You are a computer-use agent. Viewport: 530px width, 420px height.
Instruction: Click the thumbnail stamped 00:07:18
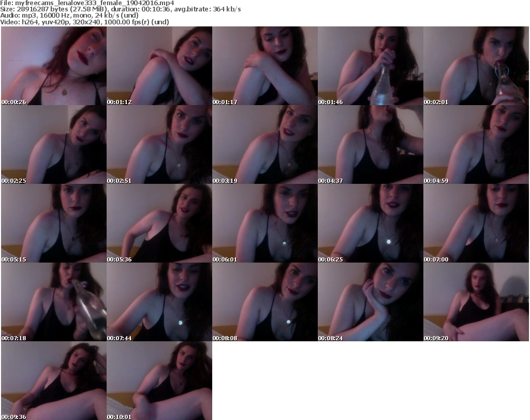(54, 302)
